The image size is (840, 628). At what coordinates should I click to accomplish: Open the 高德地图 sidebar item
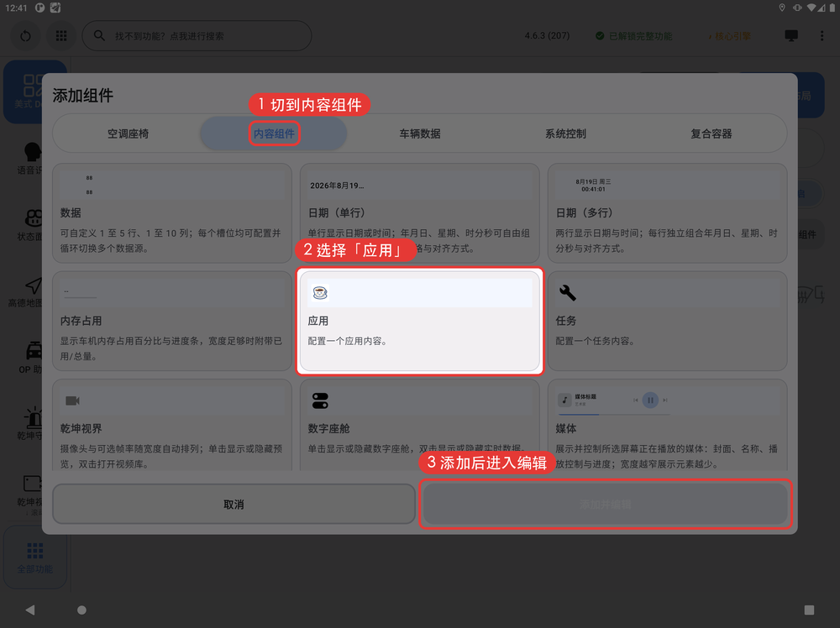[x=26, y=292]
